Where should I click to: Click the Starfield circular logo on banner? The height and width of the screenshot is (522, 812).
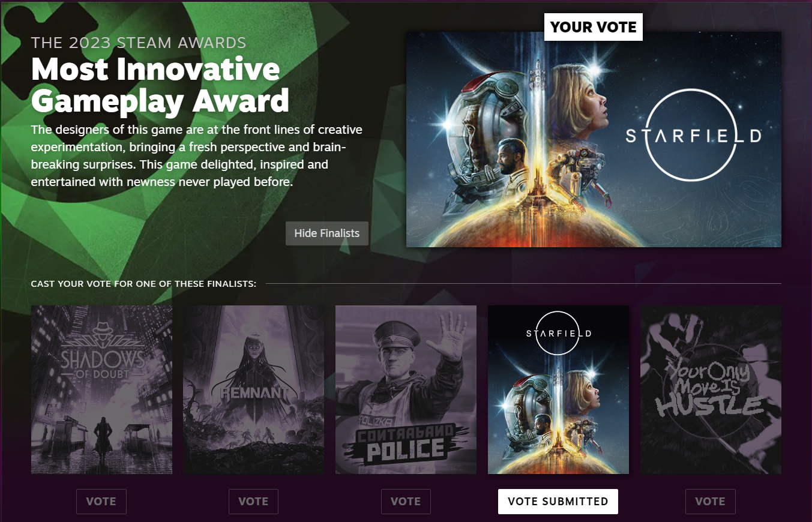coord(693,136)
